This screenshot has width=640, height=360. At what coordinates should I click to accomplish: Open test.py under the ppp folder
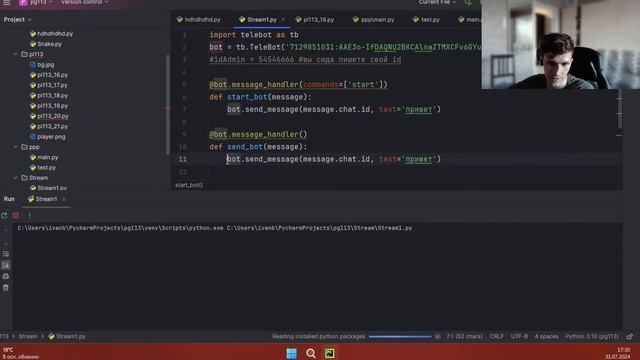43,168
